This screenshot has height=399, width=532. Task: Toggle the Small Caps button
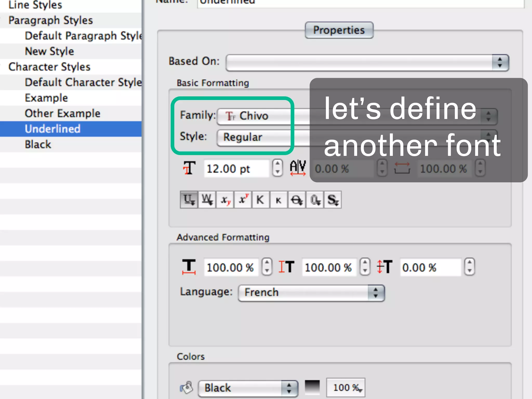279,200
